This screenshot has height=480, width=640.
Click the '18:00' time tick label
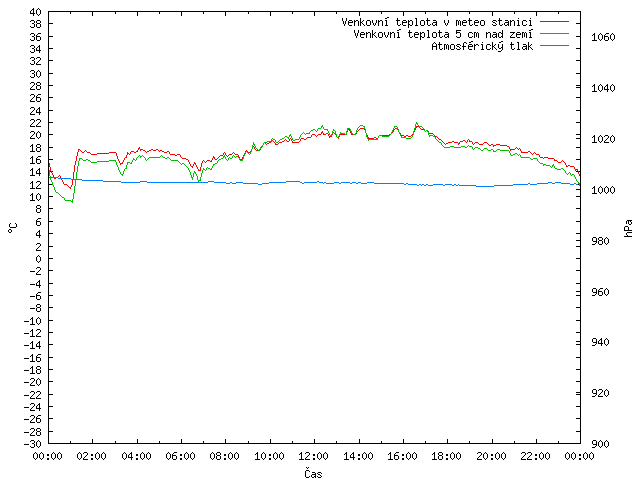(447, 456)
